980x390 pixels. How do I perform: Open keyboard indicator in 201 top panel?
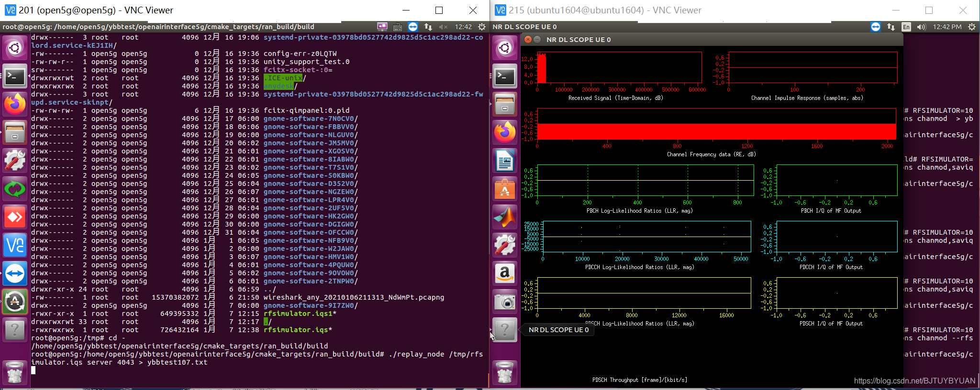tap(398, 27)
